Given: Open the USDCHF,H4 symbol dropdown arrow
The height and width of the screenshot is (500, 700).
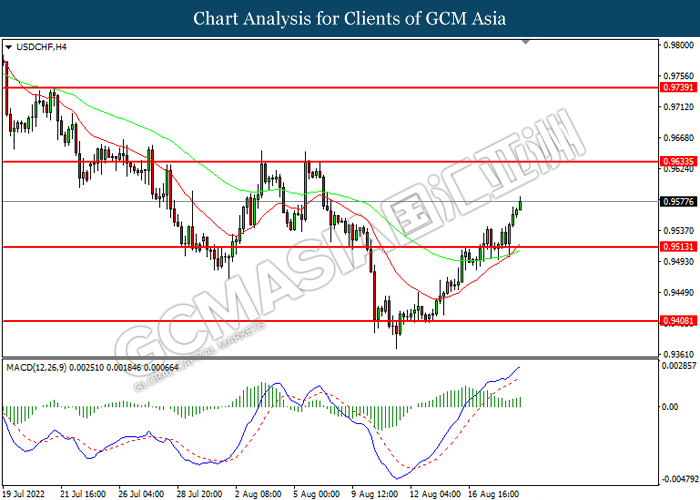Looking at the screenshot, I should point(8,47).
